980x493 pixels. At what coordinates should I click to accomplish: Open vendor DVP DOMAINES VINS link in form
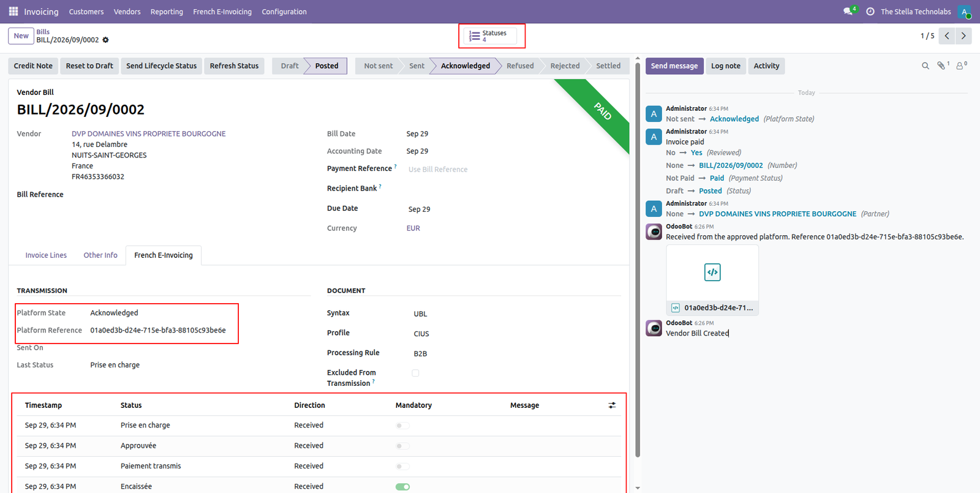click(149, 134)
